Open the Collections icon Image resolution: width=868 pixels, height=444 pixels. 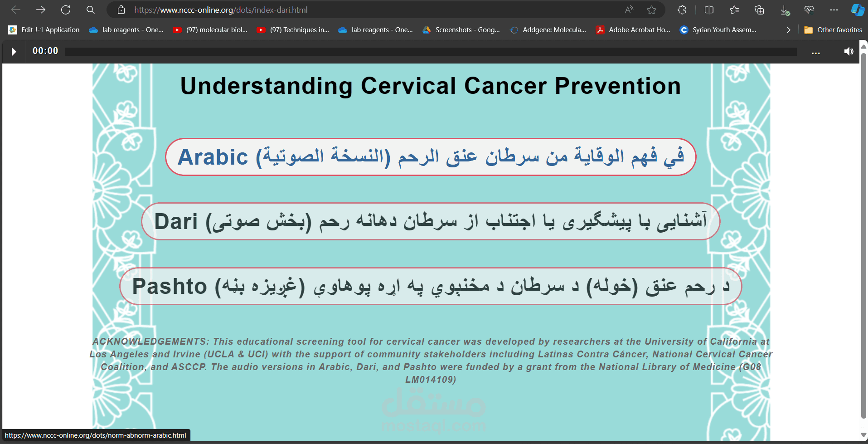point(759,10)
